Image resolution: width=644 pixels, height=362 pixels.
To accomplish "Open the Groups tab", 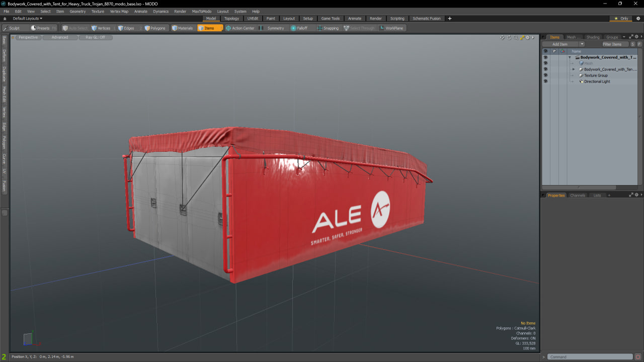I will 612,37.
